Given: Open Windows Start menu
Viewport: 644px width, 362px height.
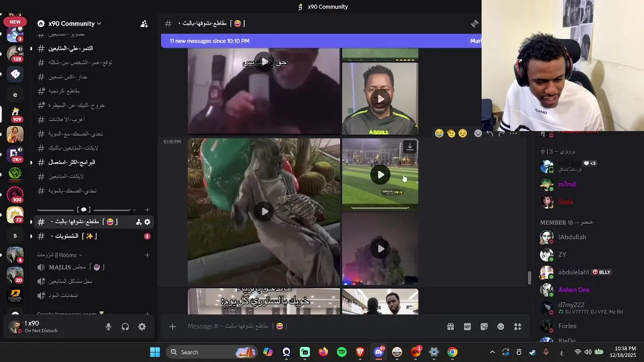Looking at the screenshot, I should pyautogui.click(x=155, y=352).
